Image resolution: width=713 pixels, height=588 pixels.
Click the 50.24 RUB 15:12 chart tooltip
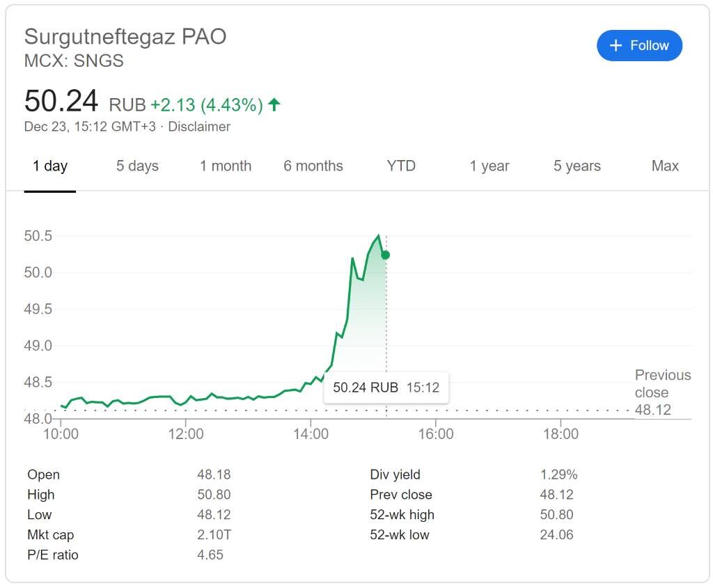(x=386, y=388)
